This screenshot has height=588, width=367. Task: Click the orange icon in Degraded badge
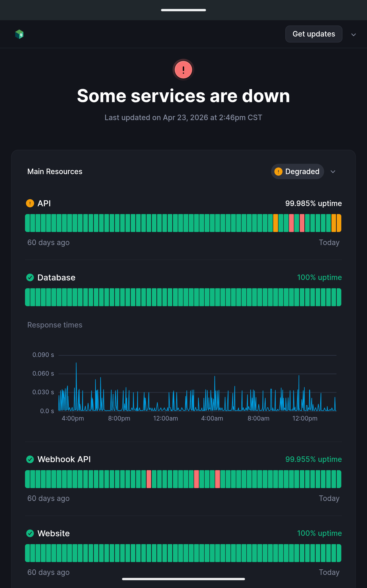[278, 172]
